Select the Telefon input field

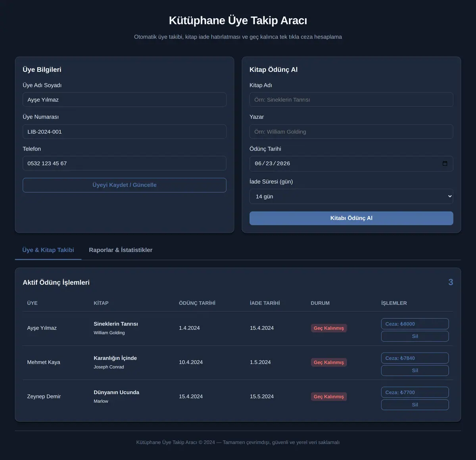[x=125, y=164]
